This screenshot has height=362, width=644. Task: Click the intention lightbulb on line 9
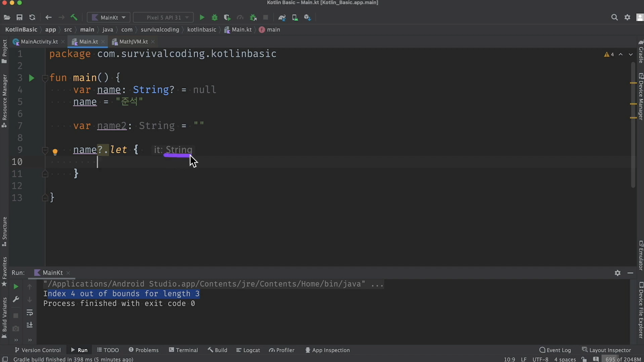(55, 151)
